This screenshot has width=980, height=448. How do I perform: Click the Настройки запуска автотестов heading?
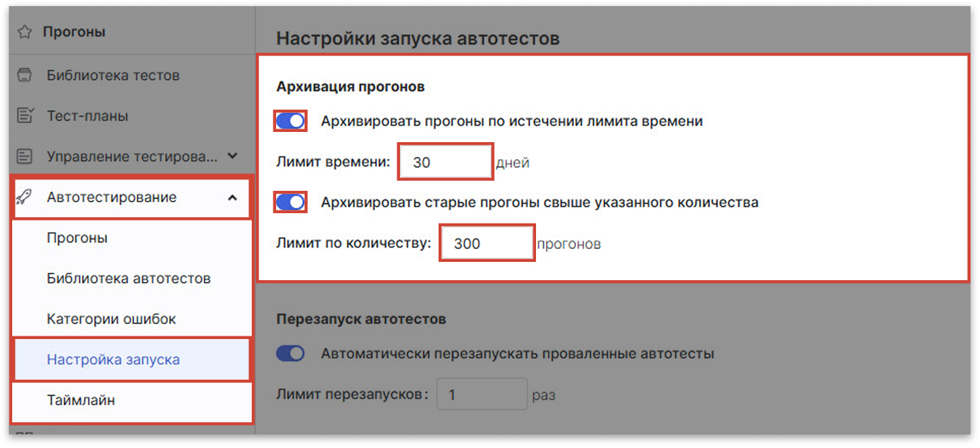418,38
